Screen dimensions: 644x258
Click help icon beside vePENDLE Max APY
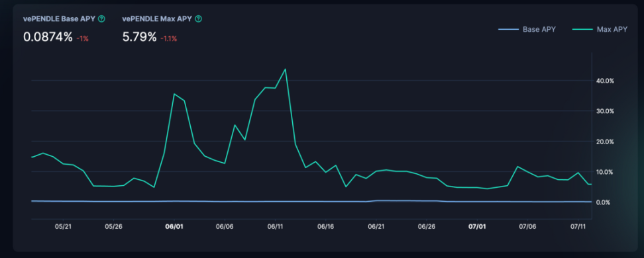(x=198, y=19)
